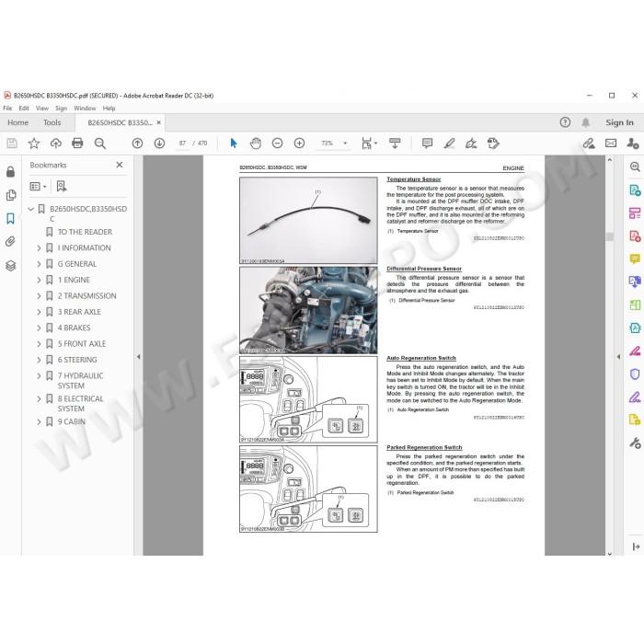Print the document

77,143
